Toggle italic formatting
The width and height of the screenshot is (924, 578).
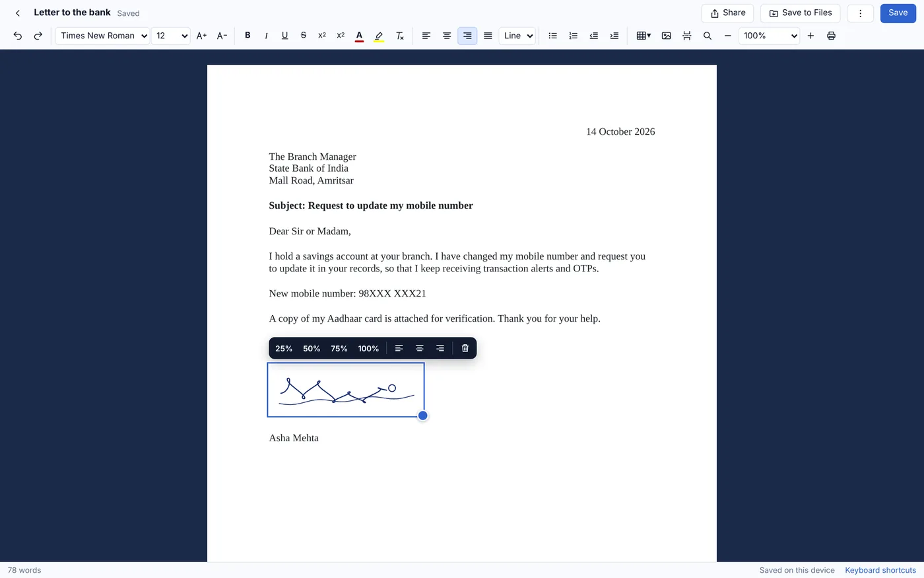point(266,36)
